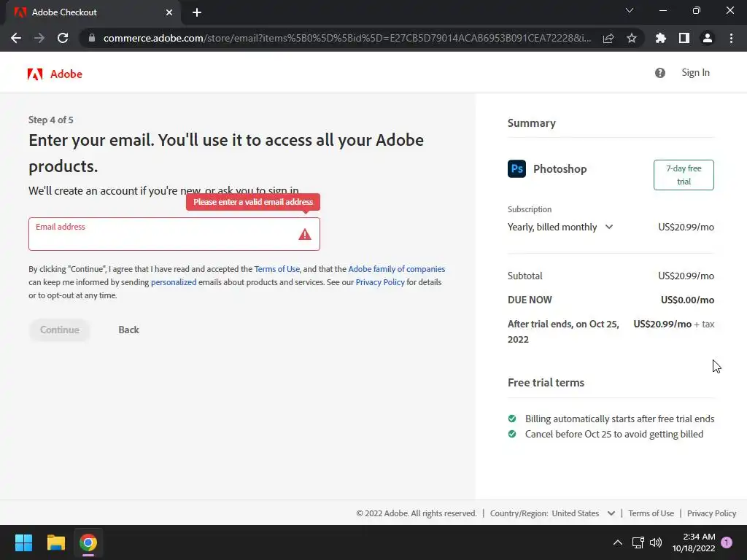
Task: Click the red warning icon in the email field
Action: pyautogui.click(x=305, y=234)
